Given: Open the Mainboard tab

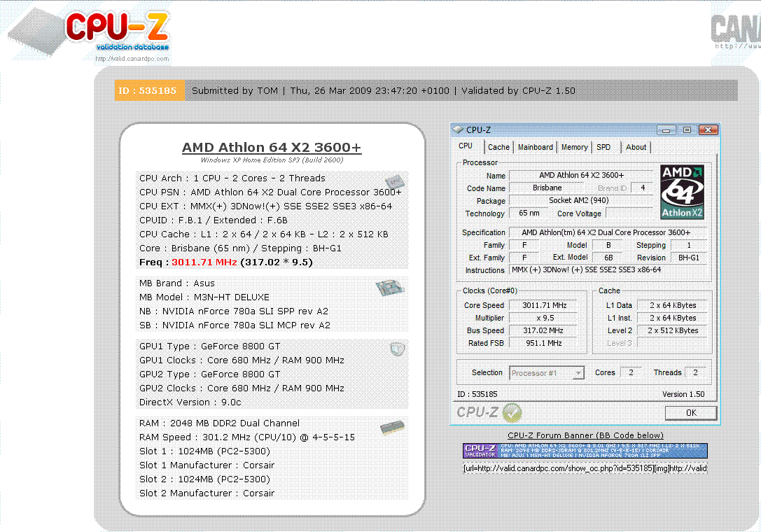Looking at the screenshot, I should point(536,147).
